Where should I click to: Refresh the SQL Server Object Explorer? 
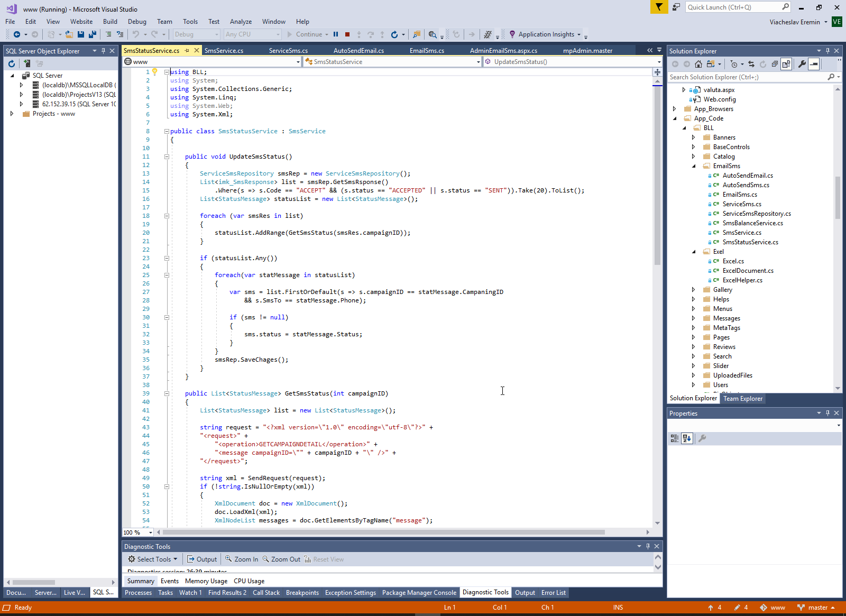12,63
